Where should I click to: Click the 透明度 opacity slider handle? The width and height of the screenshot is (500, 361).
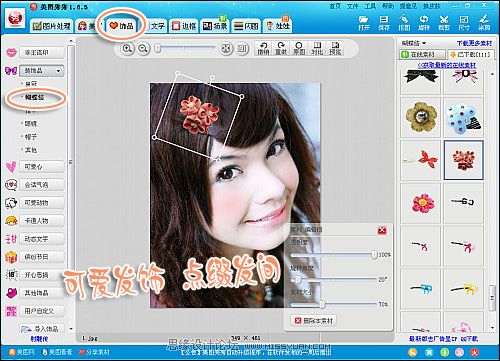(x=374, y=255)
